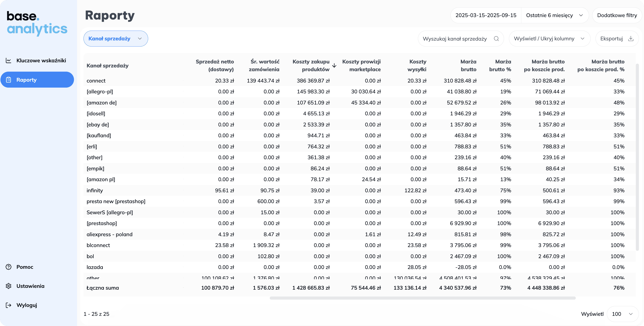
Task: Click the sort arrow on Koszty zakupu produktów
Action: [334, 66]
